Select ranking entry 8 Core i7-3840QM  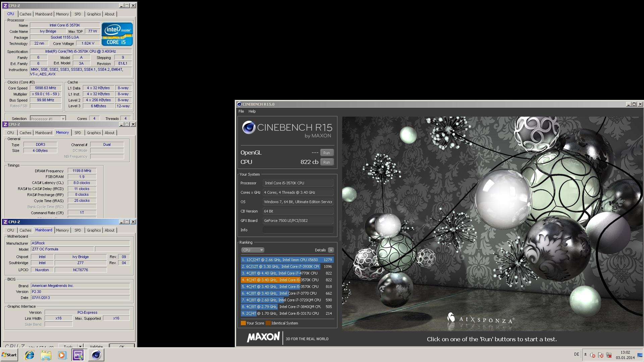pyautogui.click(x=287, y=307)
